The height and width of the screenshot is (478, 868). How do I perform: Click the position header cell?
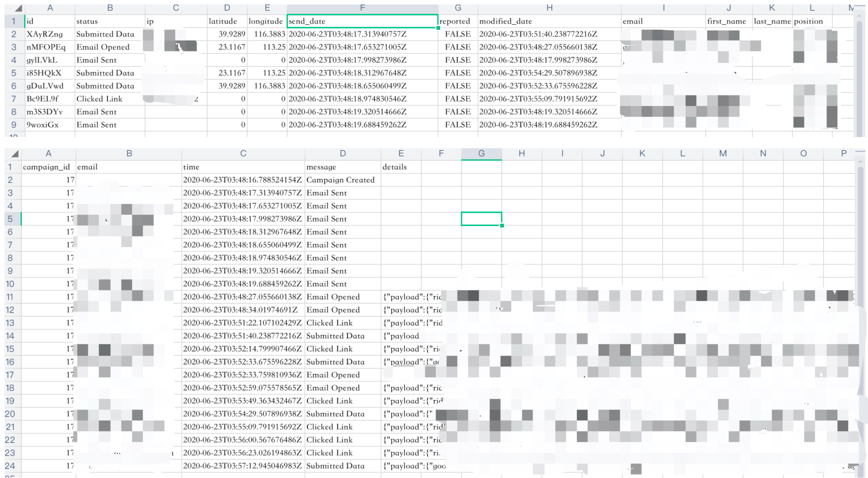coord(811,22)
